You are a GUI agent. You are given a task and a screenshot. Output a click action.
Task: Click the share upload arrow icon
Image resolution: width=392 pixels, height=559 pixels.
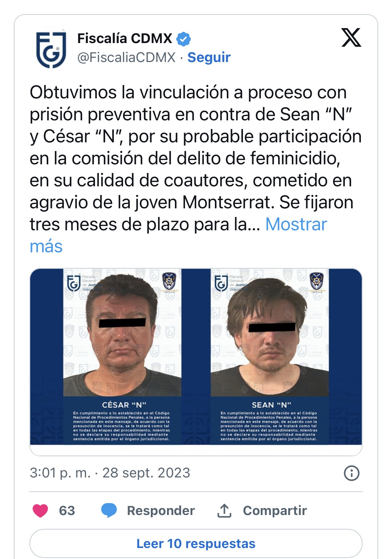click(x=224, y=510)
